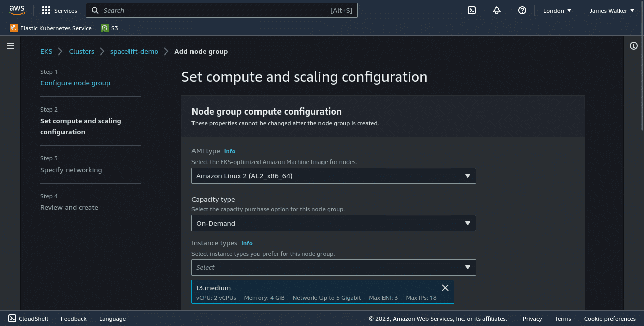Click Language in the footer

pyautogui.click(x=112, y=318)
